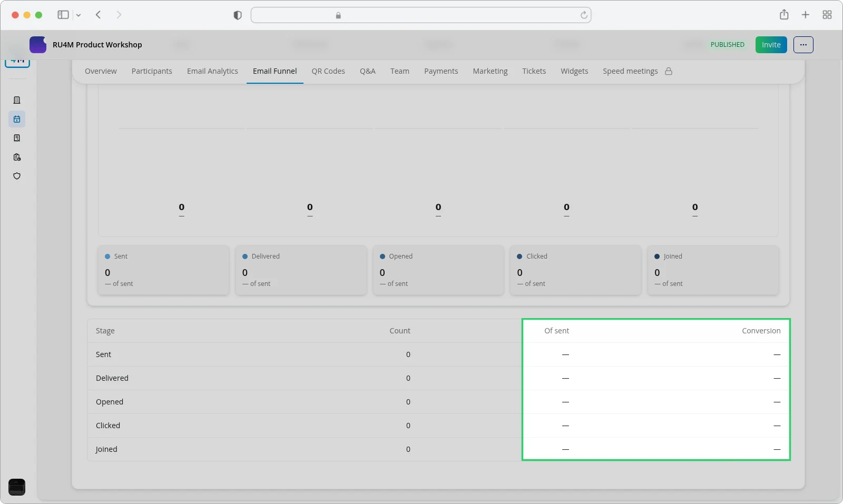The image size is (843, 504).
Task: Go to the Tickets tab
Action: pyautogui.click(x=534, y=71)
